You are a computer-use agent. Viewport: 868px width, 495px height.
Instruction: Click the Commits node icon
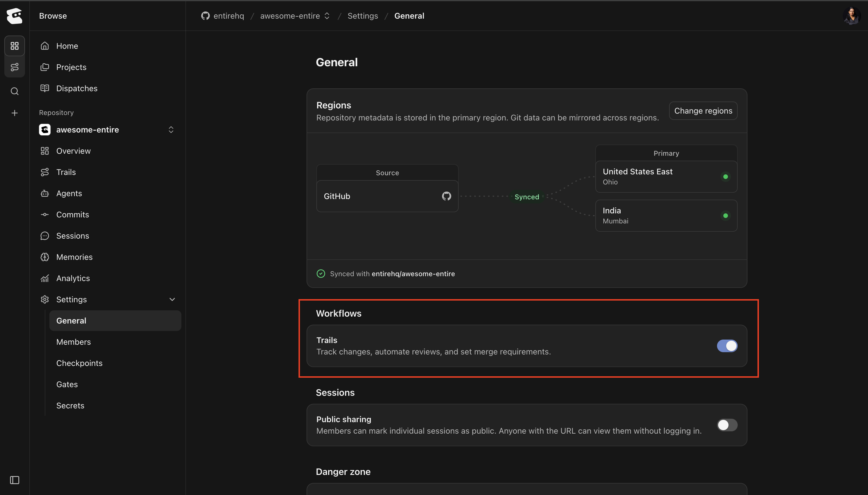[x=44, y=215]
